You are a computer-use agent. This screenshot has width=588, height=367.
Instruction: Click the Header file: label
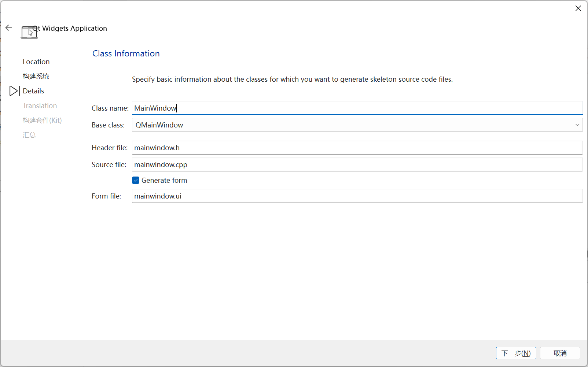click(x=110, y=148)
